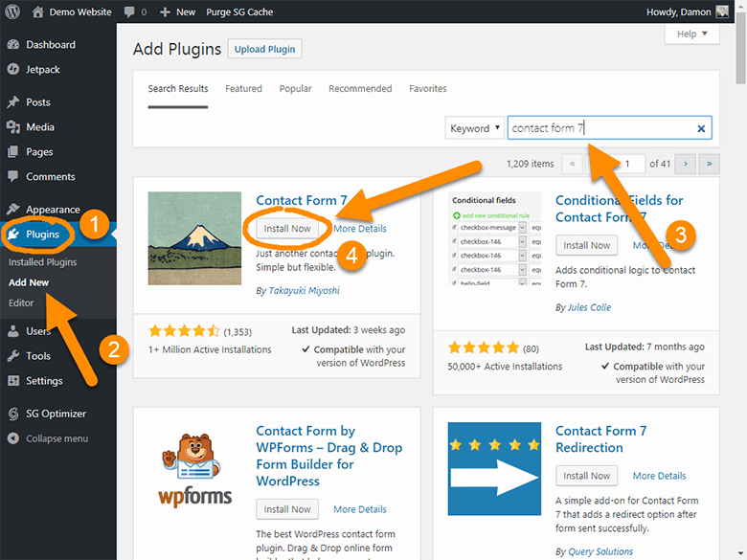Screen dimensions: 747x560
Task: Open the Contact Form 7 title link
Action: [301, 200]
